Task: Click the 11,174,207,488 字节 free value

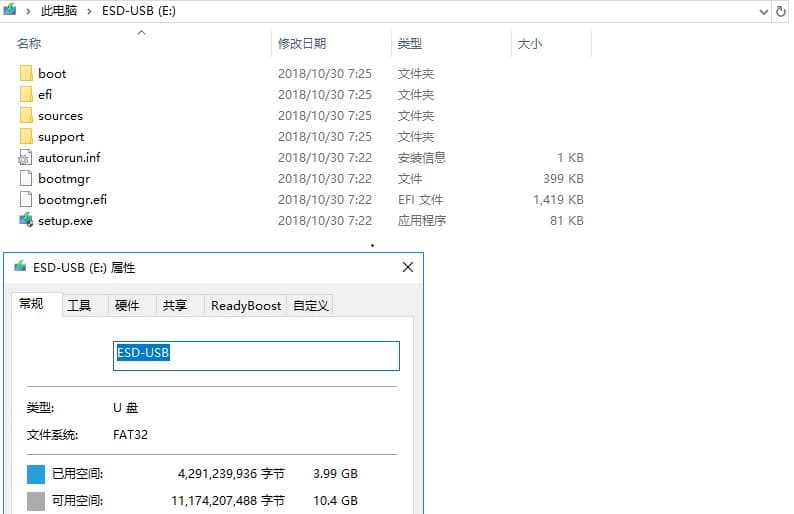Action: coord(228,501)
